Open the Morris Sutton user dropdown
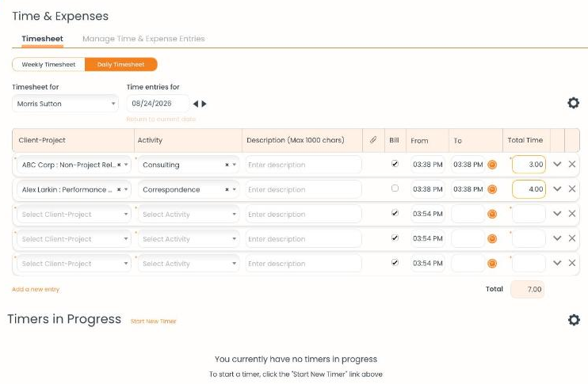 [x=65, y=104]
